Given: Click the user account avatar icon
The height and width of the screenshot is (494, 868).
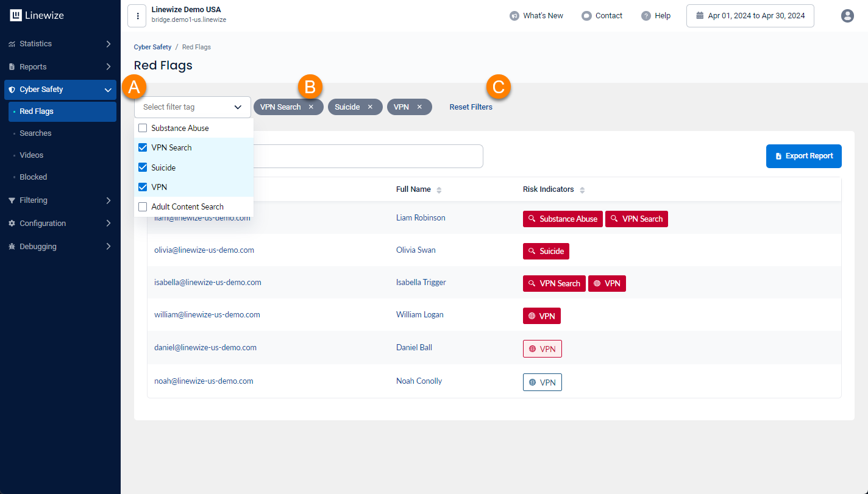Looking at the screenshot, I should [x=847, y=16].
